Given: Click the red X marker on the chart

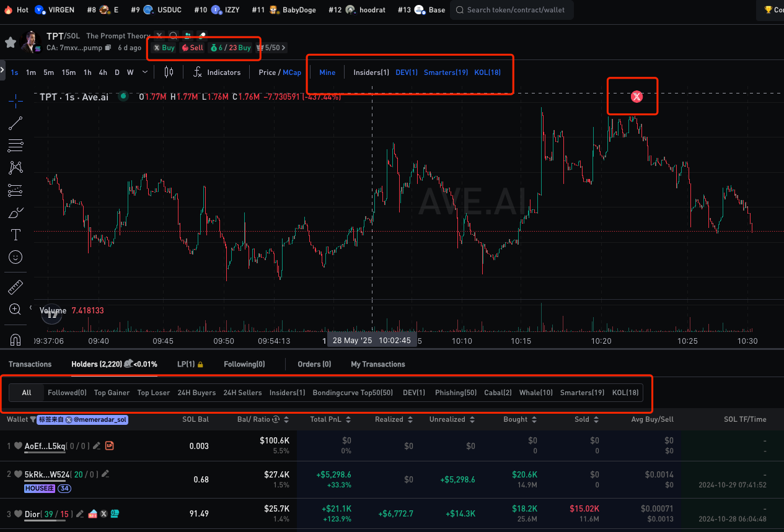Looking at the screenshot, I should (636, 96).
